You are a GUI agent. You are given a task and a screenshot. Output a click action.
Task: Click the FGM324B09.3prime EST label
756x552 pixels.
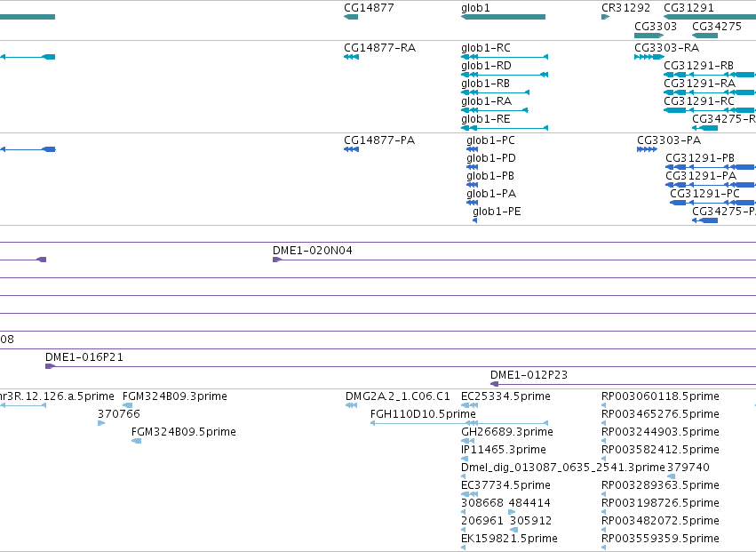point(175,396)
